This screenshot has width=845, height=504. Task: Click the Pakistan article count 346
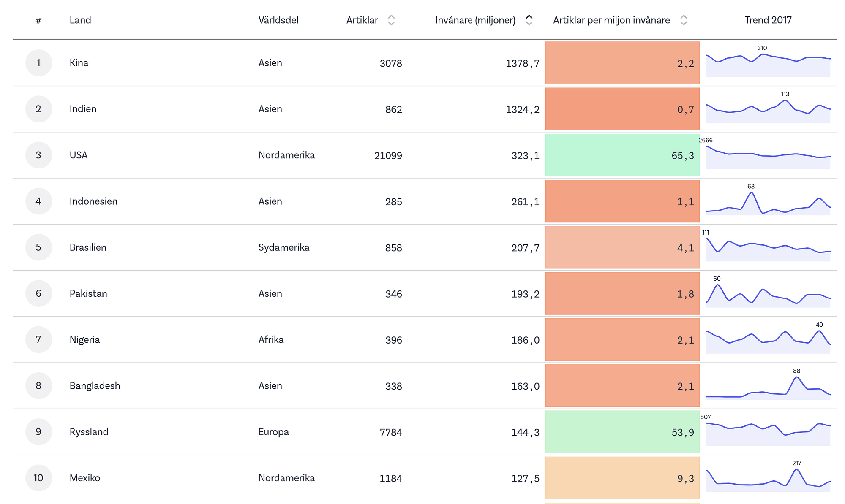(394, 294)
